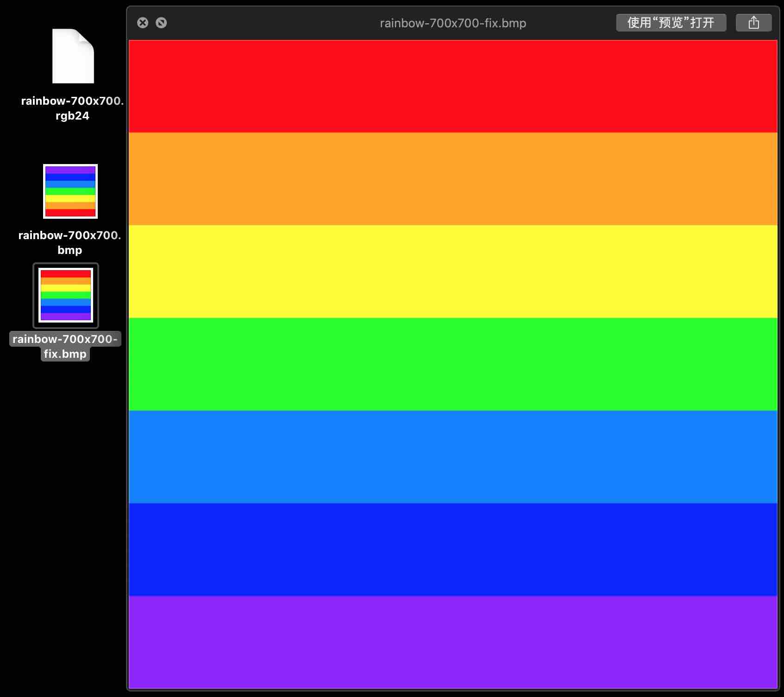The height and width of the screenshot is (697, 784).
Task: Select the blank rainbow-700x700.rgb24 file icon
Action: click(x=73, y=56)
